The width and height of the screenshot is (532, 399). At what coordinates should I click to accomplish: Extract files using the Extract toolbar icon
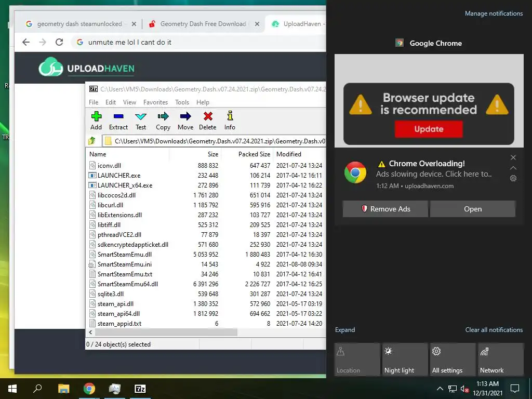click(118, 121)
